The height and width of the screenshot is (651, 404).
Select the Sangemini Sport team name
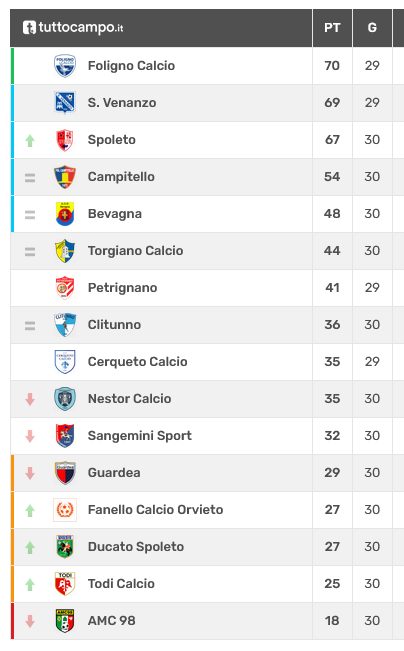[x=140, y=436]
